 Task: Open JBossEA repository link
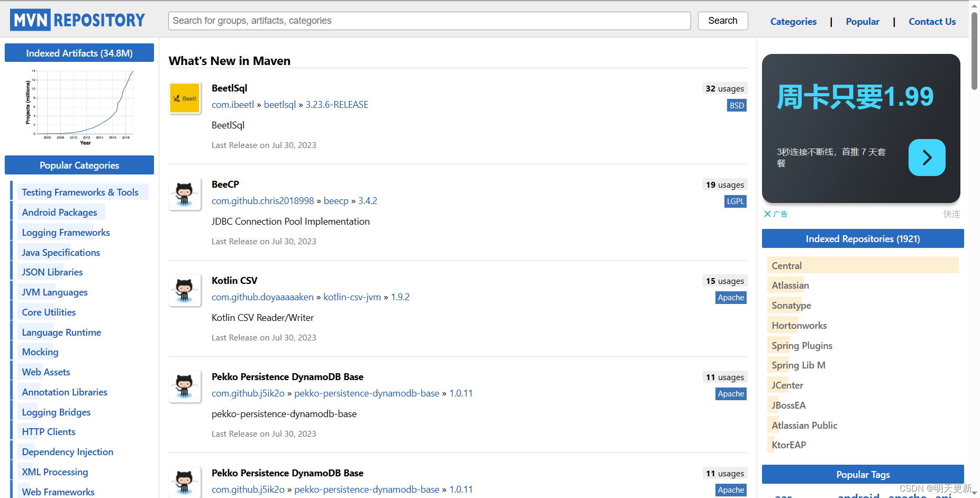(788, 405)
